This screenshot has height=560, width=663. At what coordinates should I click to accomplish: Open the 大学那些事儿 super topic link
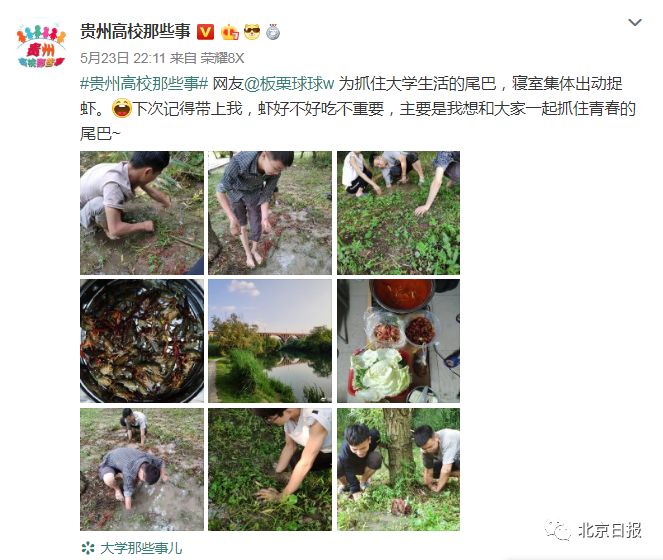[x=141, y=548]
